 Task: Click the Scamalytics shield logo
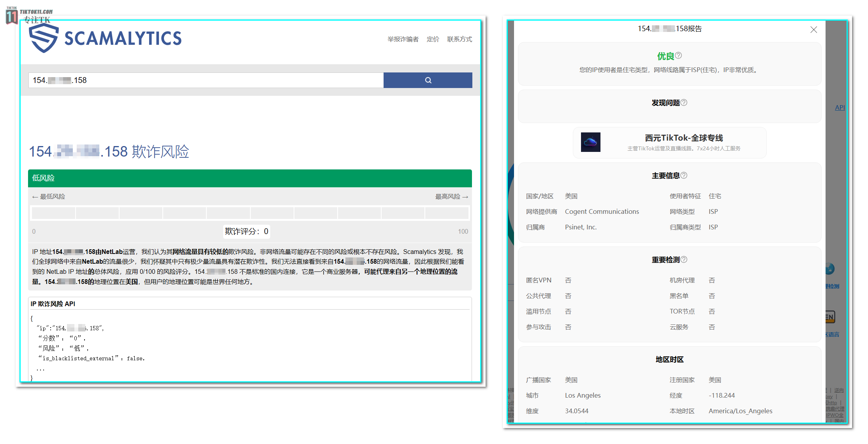tap(44, 38)
